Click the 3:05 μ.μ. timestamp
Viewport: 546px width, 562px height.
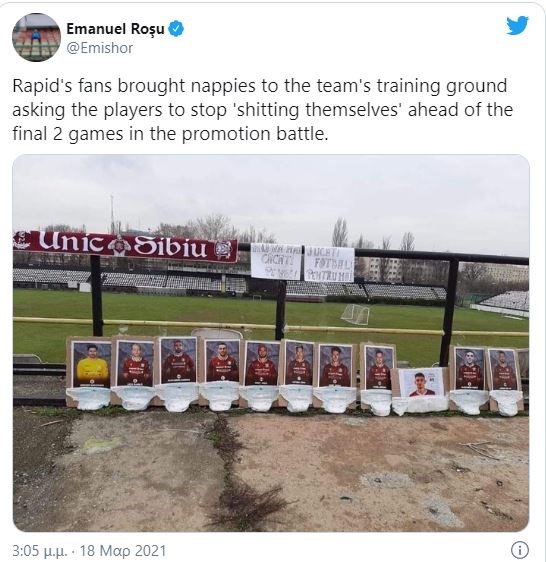[39, 551]
